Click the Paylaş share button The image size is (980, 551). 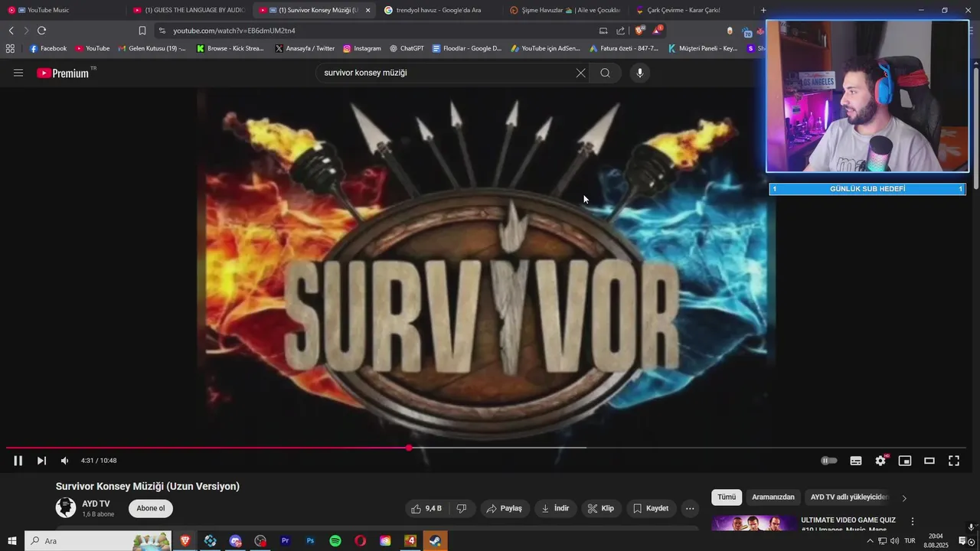point(505,508)
